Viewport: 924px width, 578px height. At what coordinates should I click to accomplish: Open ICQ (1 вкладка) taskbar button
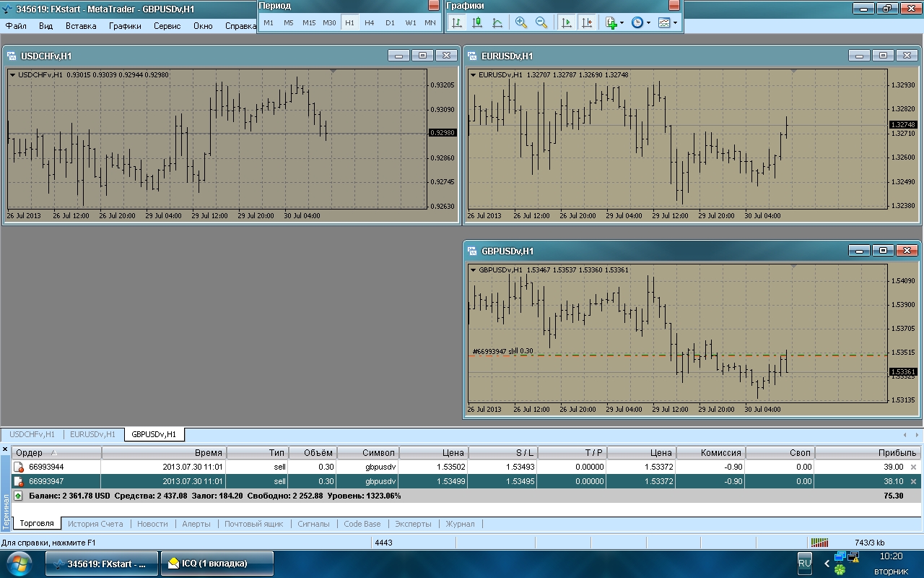click(217, 564)
